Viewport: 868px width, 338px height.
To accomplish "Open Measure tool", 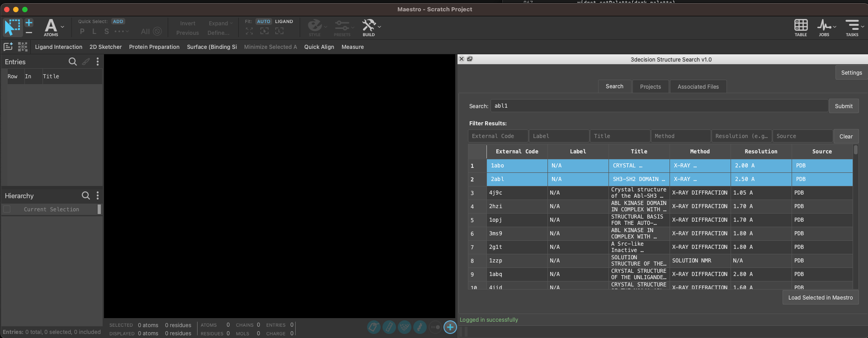I will point(353,47).
